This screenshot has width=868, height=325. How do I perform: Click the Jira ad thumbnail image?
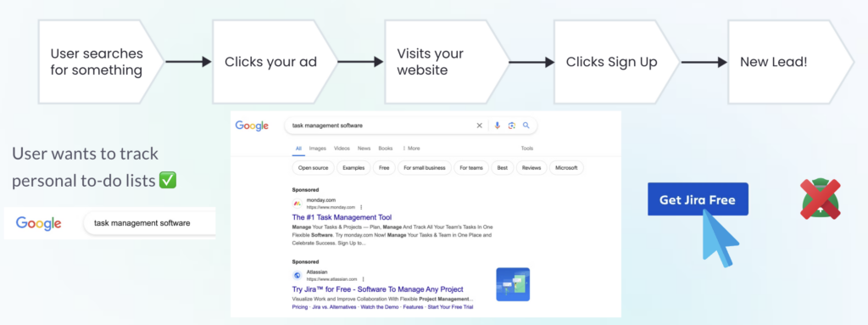tap(513, 284)
